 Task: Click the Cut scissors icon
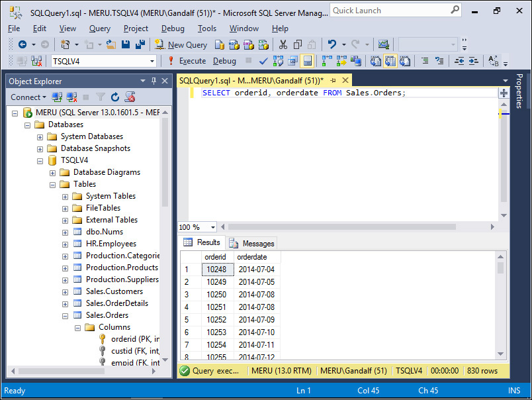pos(283,44)
